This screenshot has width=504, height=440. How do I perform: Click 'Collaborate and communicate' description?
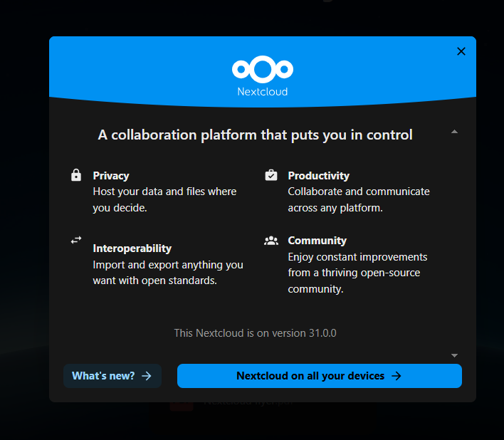pyautogui.click(x=359, y=199)
